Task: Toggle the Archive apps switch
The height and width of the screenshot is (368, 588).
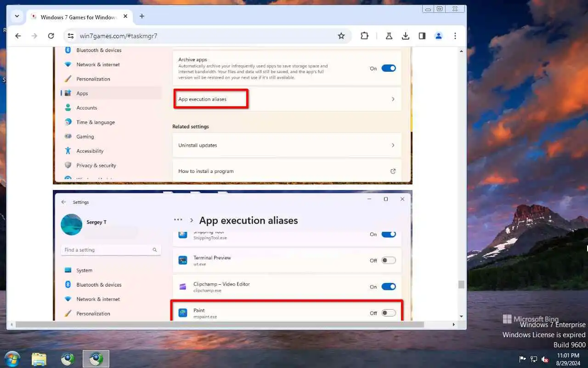Action: (389, 68)
